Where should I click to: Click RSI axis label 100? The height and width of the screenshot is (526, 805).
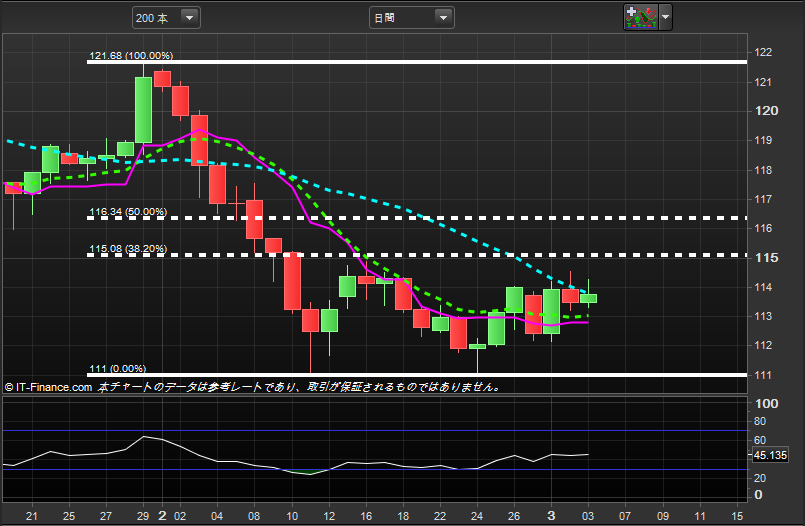click(766, 403)
